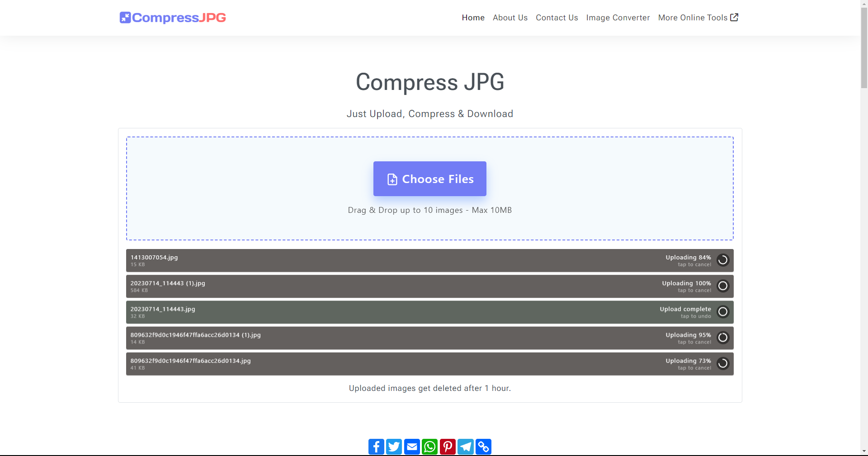Click 'Uploading 73%' status text
Viewport: 868px width, 456px height.
[688, 360]
